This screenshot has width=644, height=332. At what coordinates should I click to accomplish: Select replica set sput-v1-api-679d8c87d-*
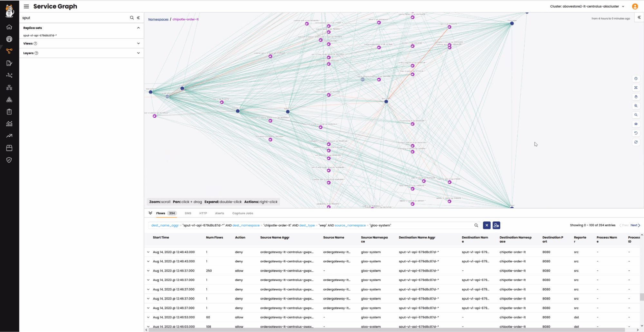click(x=40, y=35)
